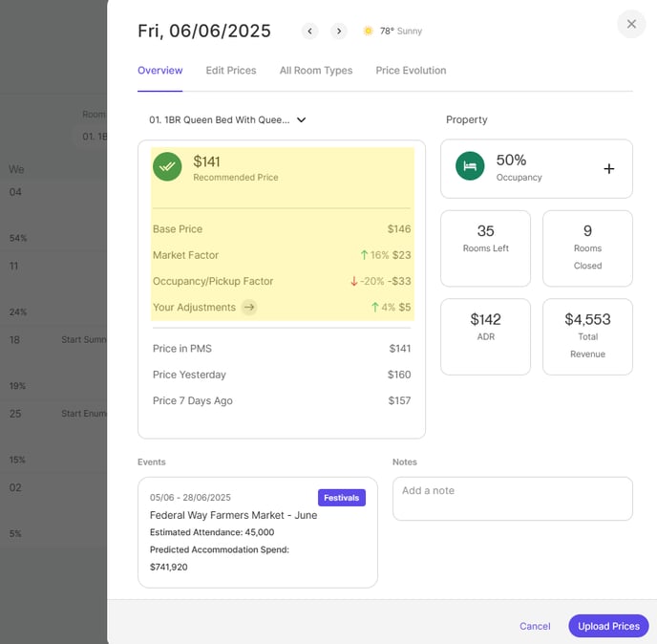Click the sunny weather icon

pos(368,32)
